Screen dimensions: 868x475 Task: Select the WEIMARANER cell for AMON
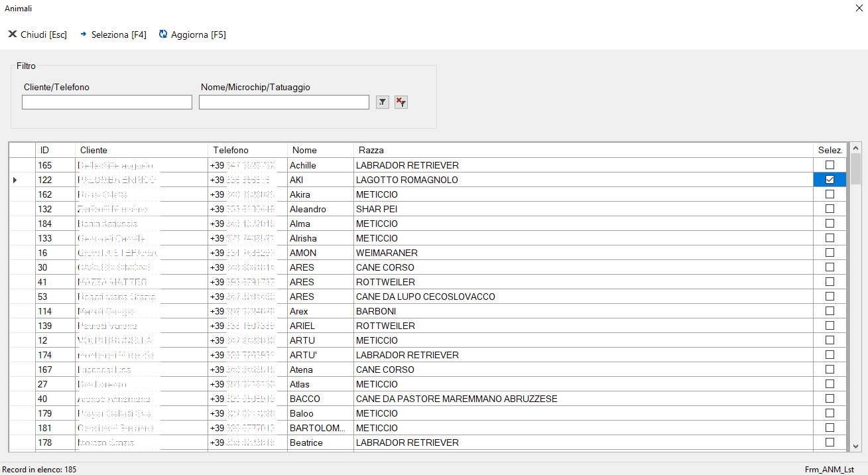[584, 253]
